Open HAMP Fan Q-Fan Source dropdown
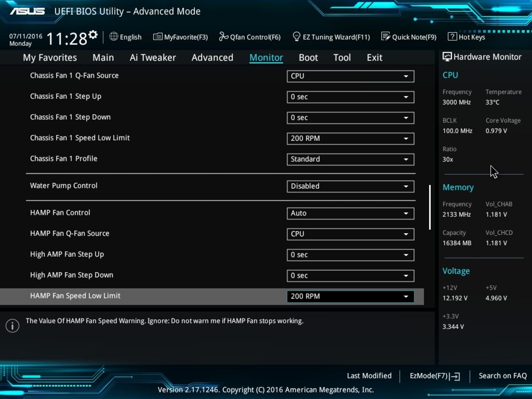Viewport: 532px width, 399px height. (x=350, y=234)
